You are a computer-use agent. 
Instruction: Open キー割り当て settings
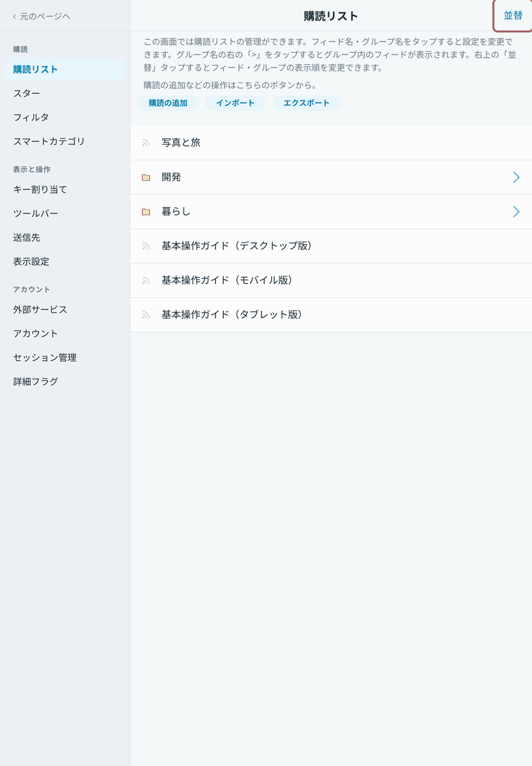65,190
